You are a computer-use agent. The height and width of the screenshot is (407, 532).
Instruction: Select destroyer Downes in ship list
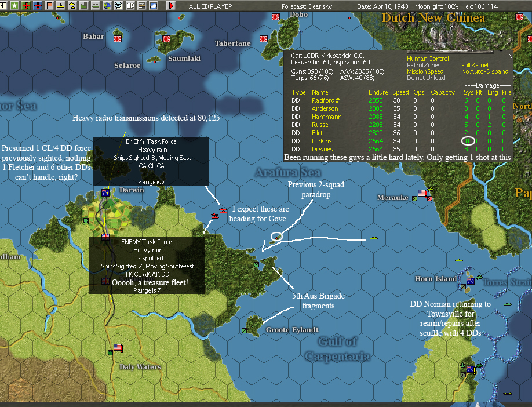(x=322, y=150)
